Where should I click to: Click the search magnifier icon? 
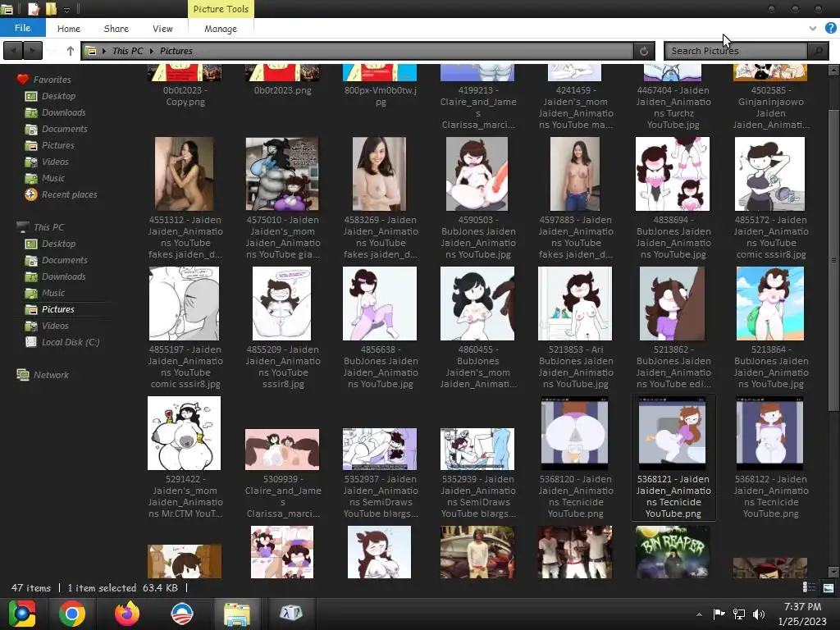pyautogui.click(x=818, y=51)
